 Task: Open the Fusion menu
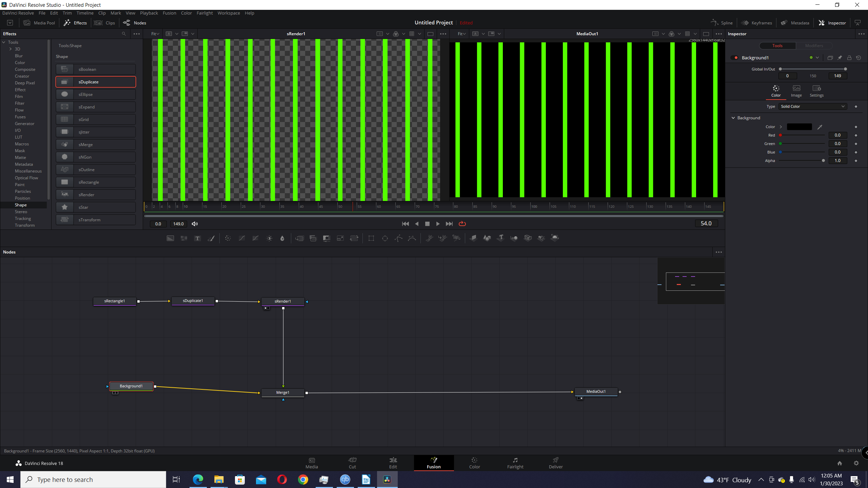coord(169,13)
